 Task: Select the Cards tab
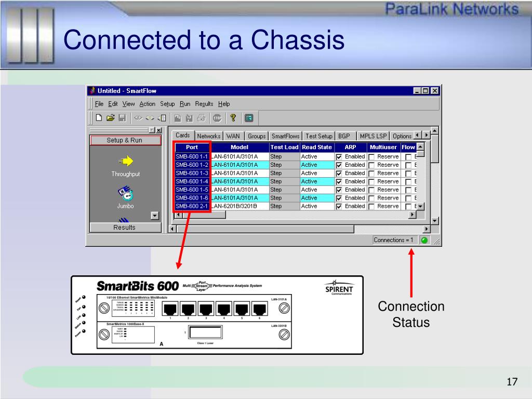tap(182, 135)
